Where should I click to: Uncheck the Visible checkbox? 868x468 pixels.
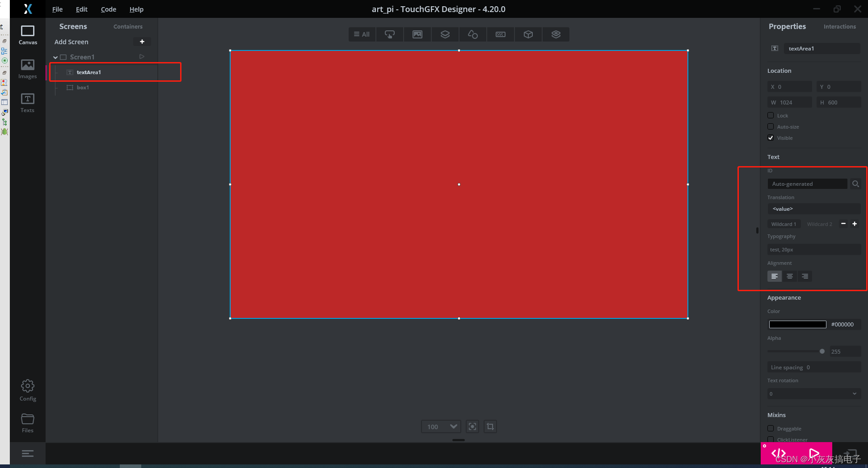771,138
